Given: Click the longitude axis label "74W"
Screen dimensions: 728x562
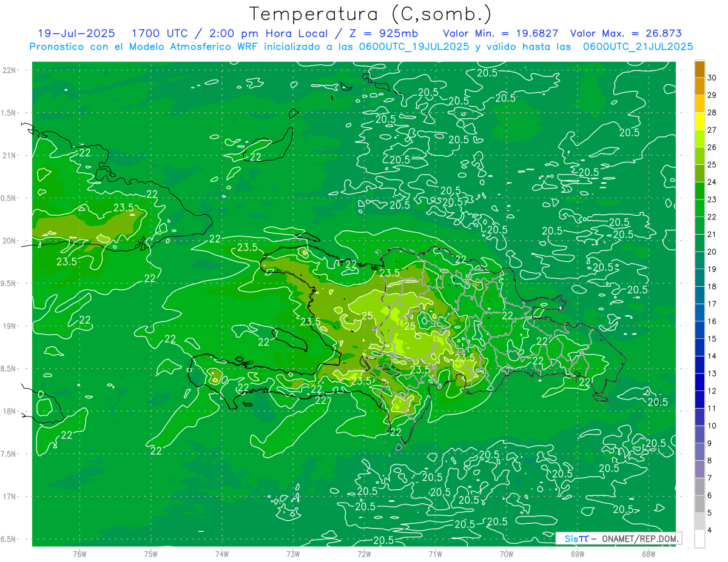Looking at the screenshot, I should tap(222, 553).
